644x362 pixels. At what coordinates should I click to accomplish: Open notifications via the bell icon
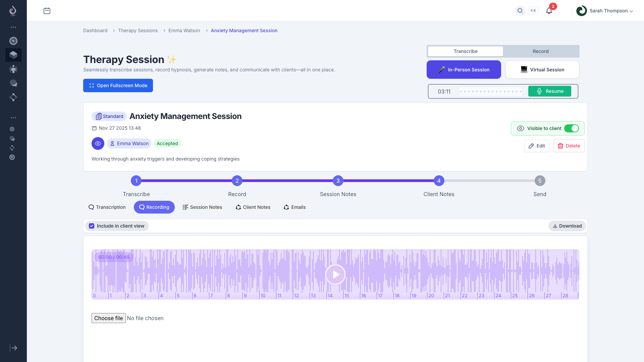point(549,10)
